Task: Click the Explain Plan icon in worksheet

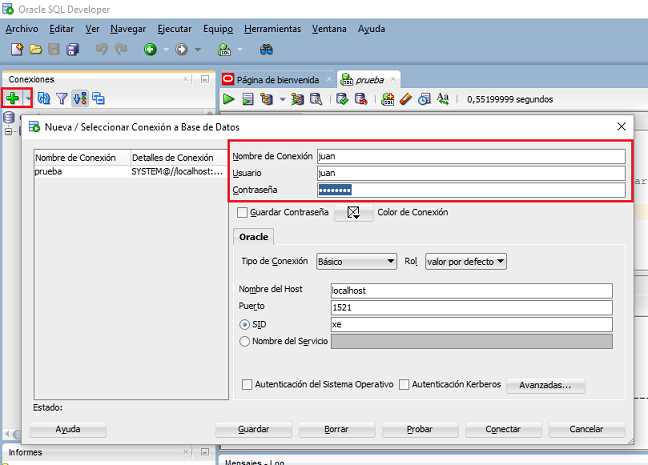Action: (267, 99)
